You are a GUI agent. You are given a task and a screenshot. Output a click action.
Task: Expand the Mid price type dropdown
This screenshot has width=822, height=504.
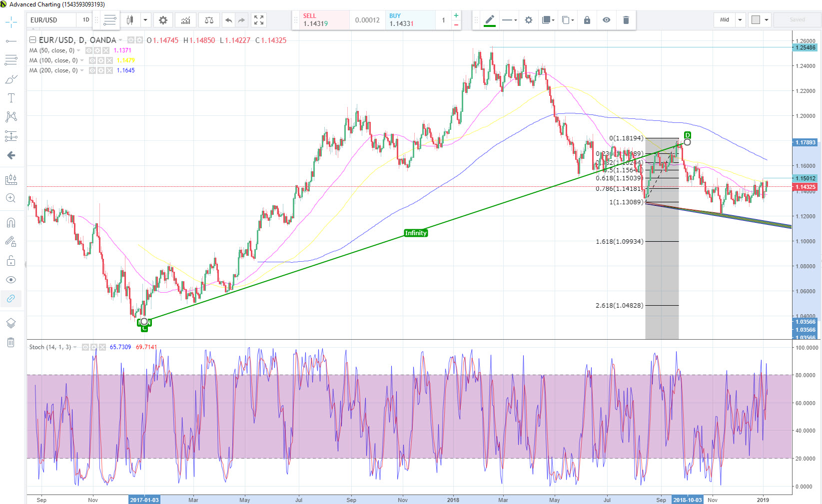740,20
